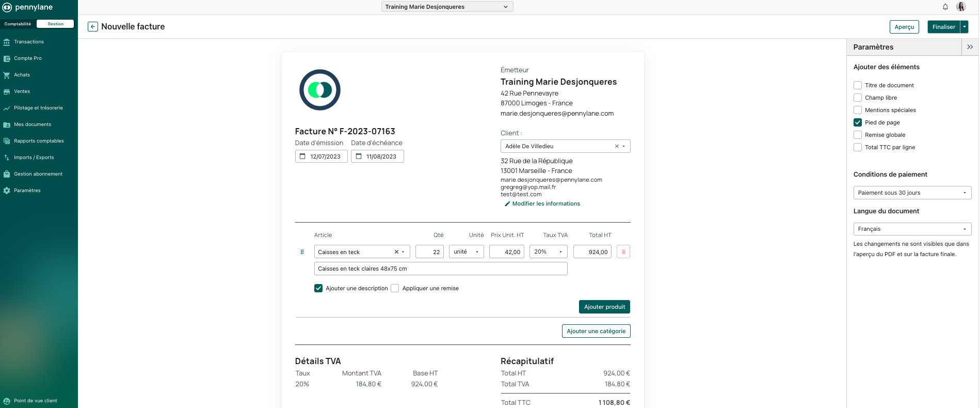Open the unité dropdown
The width and height of the screenshot is (980, 408).
[x=467, y=252]
